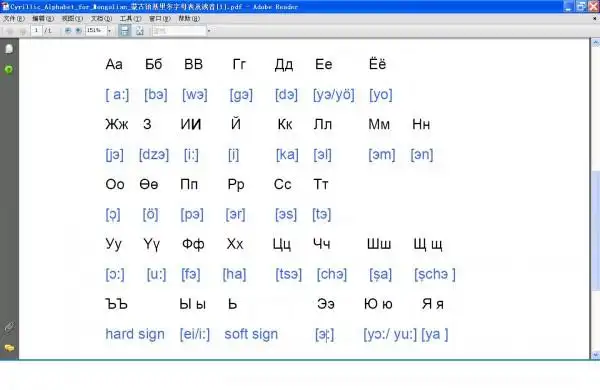Click the letter pair Мм
This screenshot has width=600, height=390.
379,124
